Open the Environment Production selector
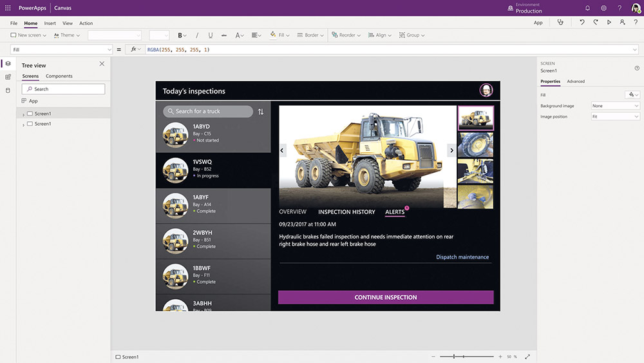 (x=526, y=8)
